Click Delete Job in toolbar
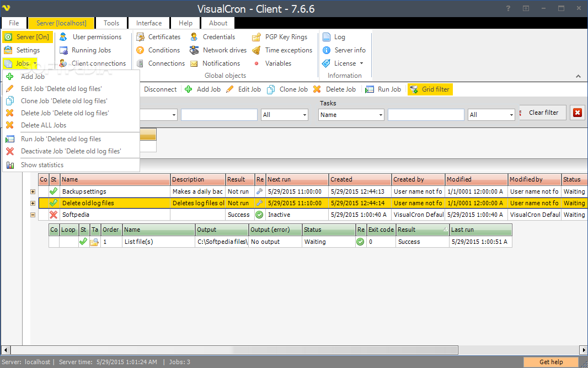 334,89
